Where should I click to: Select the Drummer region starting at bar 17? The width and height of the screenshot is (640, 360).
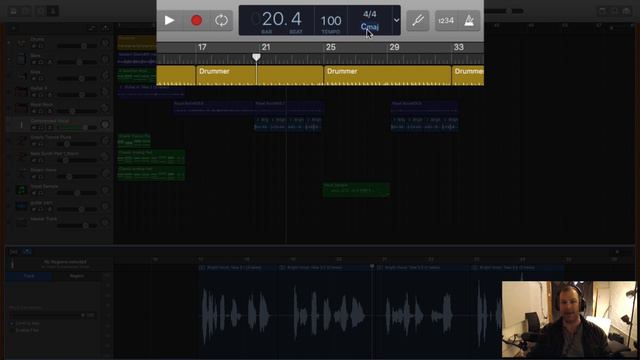[x=260, y=76]
